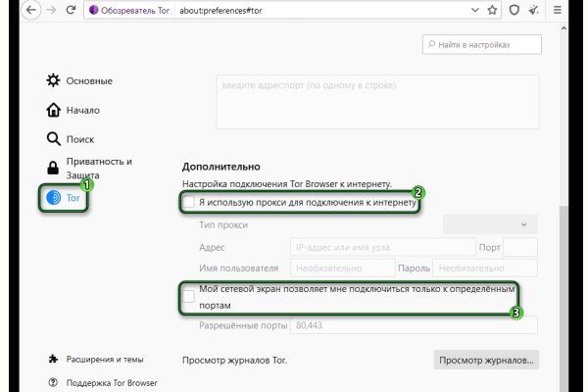This screenshot has height=392, width=588.
Task: Click the forward arrow navigation button
Action: pos(50,11)
